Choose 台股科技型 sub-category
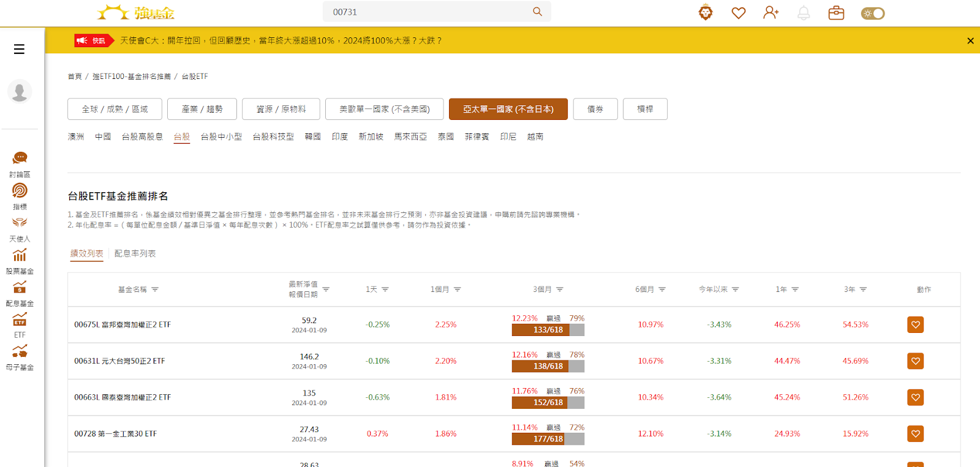The image size is (980, 467). pyautogui.click(x=273, y=136)
